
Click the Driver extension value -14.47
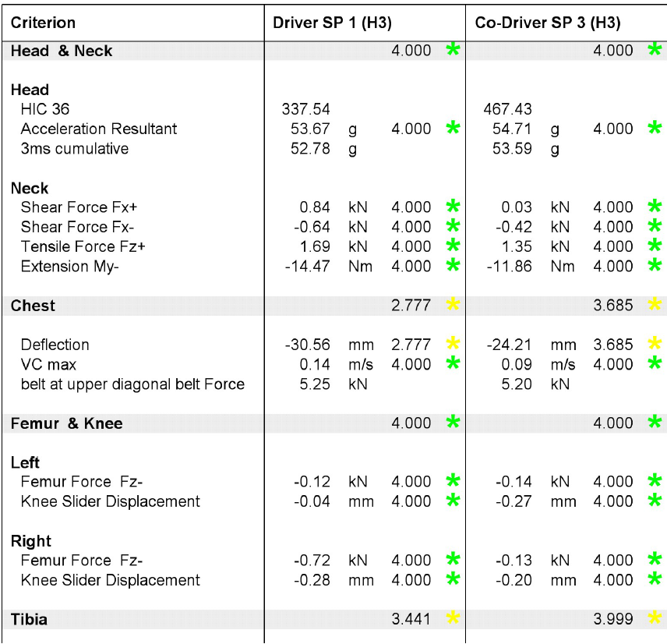tap(308, 267)
